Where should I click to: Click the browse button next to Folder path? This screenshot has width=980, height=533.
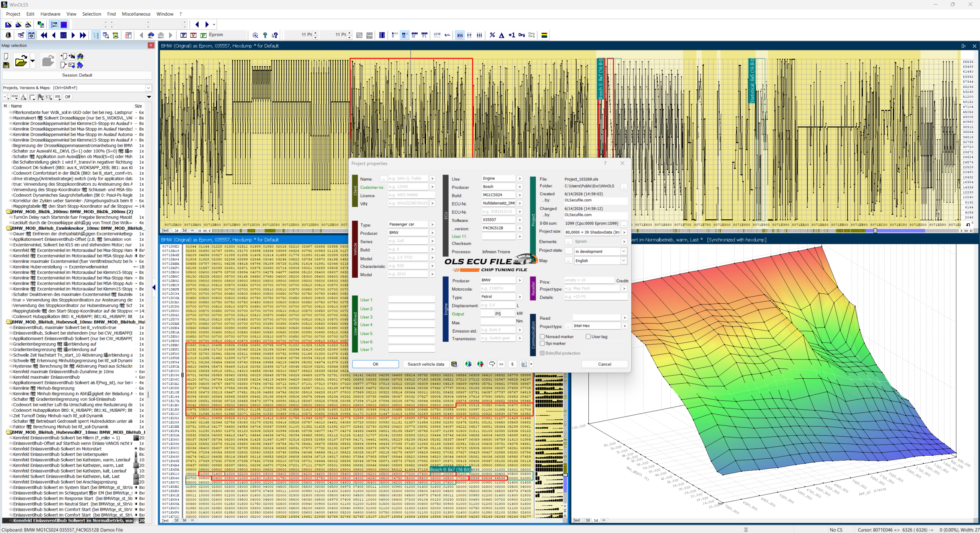tap(624, 187)
